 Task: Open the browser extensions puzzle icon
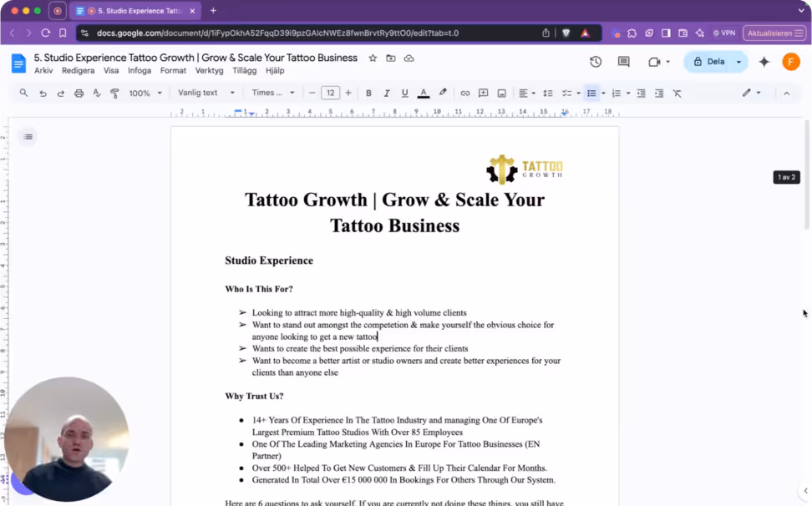[632, 33]
